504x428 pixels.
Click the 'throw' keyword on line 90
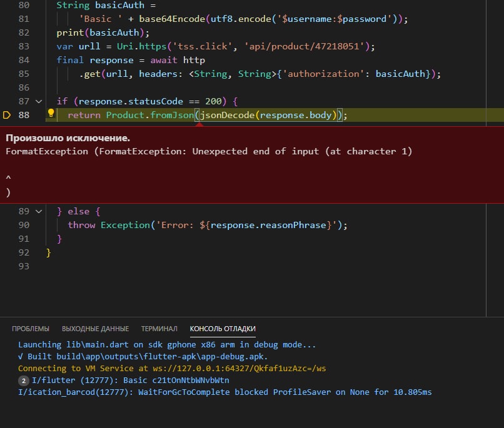pyautogui.click(x=81, y=225)
